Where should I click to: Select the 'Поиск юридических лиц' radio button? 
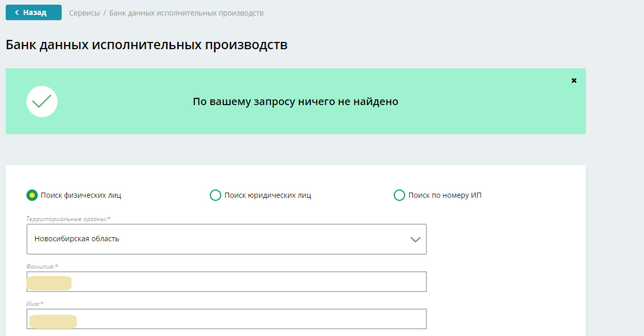point(215,195)
